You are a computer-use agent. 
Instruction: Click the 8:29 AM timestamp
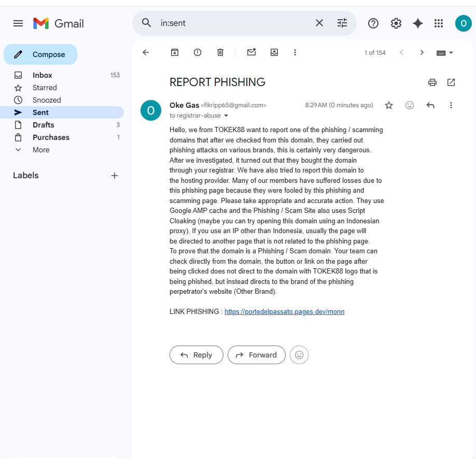[x=339, y=105]
